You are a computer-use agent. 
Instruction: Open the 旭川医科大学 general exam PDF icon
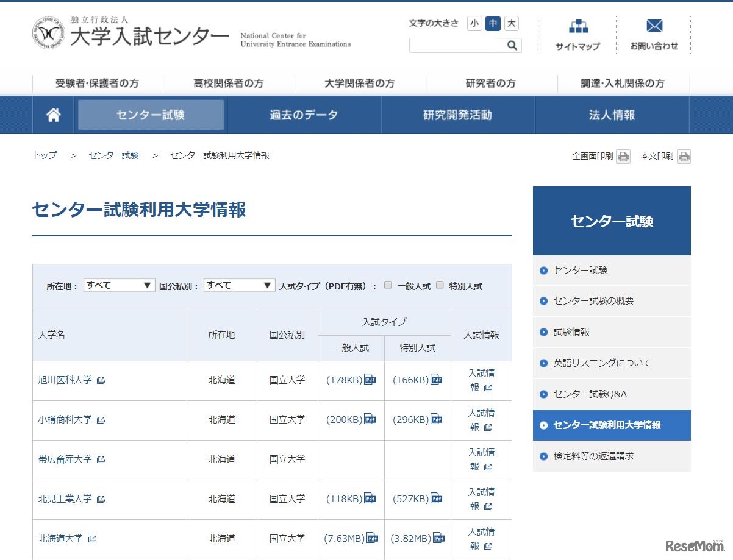tap(370, 379)
